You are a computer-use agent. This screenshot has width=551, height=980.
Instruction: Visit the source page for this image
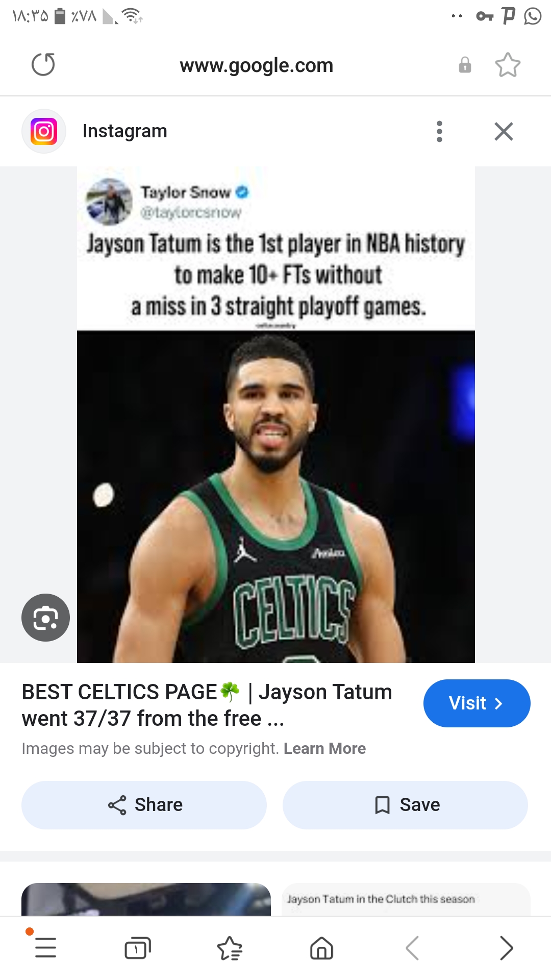point(477,703)
